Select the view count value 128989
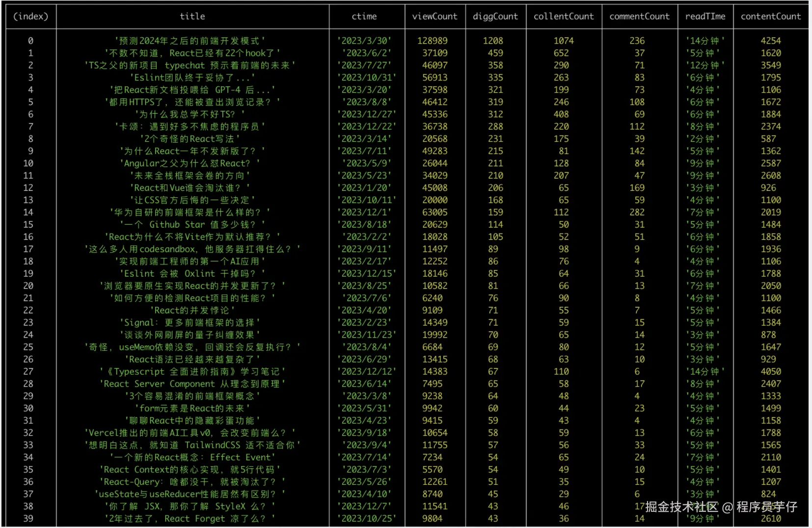 [x=433, y=41]
